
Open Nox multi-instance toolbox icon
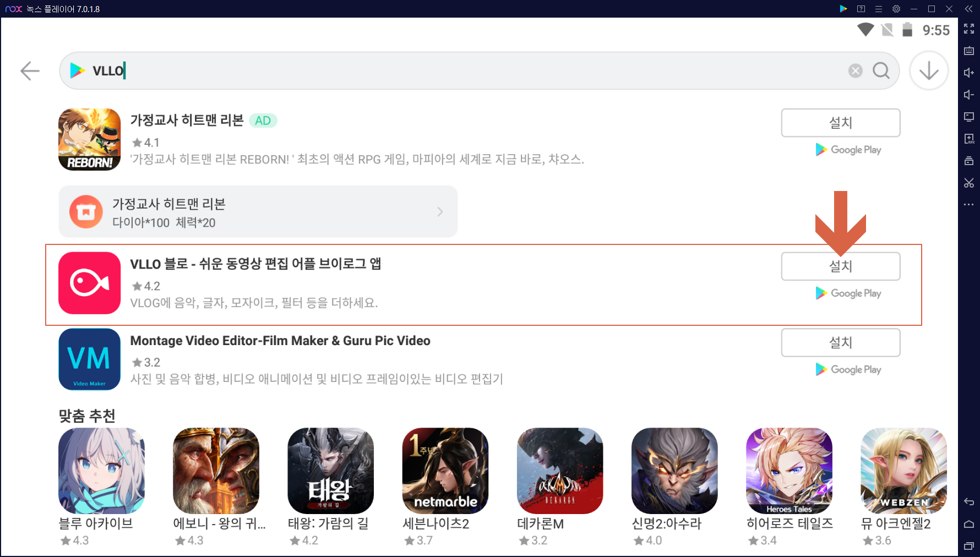coord(969,161)
